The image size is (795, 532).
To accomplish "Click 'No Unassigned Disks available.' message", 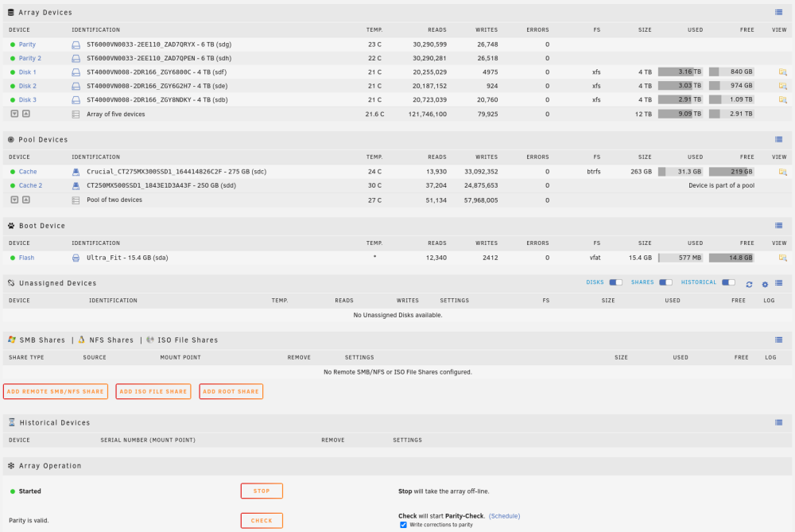I will 397,315.
